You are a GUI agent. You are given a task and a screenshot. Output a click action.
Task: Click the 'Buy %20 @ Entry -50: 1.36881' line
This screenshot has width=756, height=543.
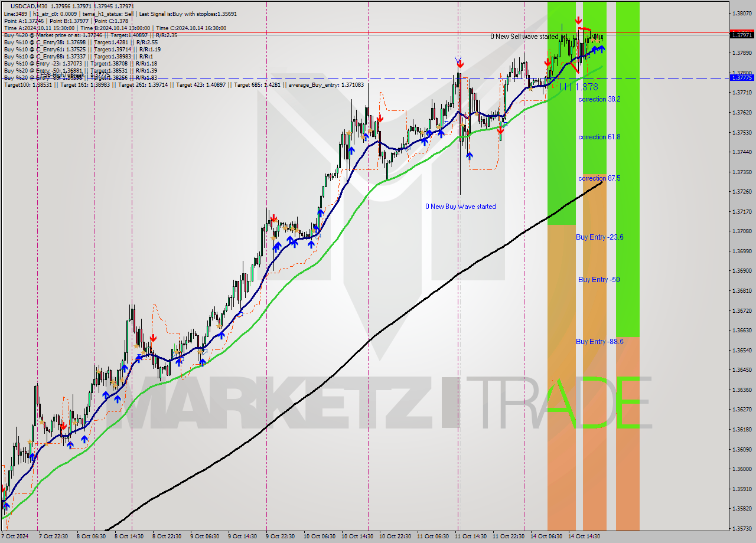pos(80,70)
